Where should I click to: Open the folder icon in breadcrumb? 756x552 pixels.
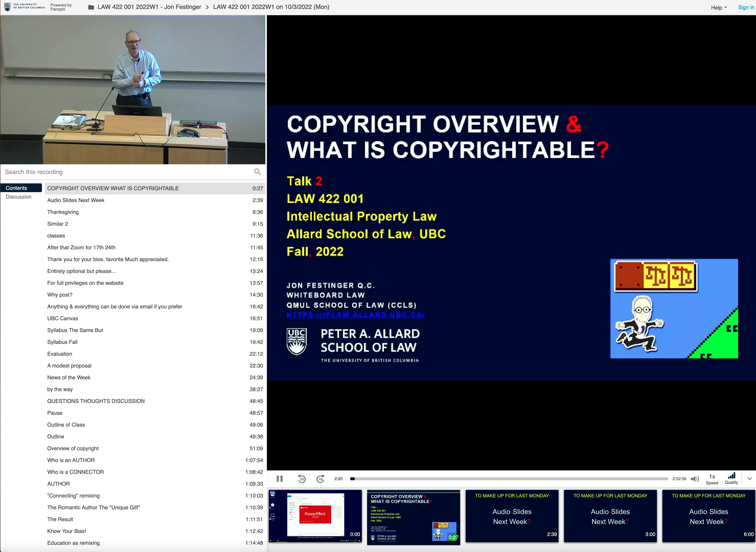pyautogui.click(x=91, y=7)
